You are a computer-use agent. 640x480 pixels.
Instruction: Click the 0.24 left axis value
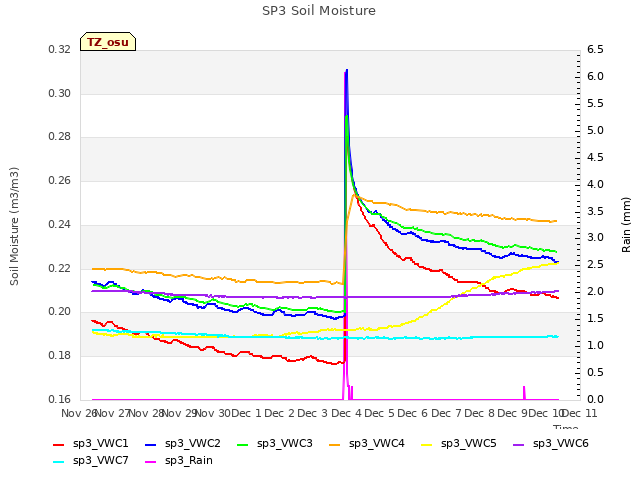(x=60, y=224)
